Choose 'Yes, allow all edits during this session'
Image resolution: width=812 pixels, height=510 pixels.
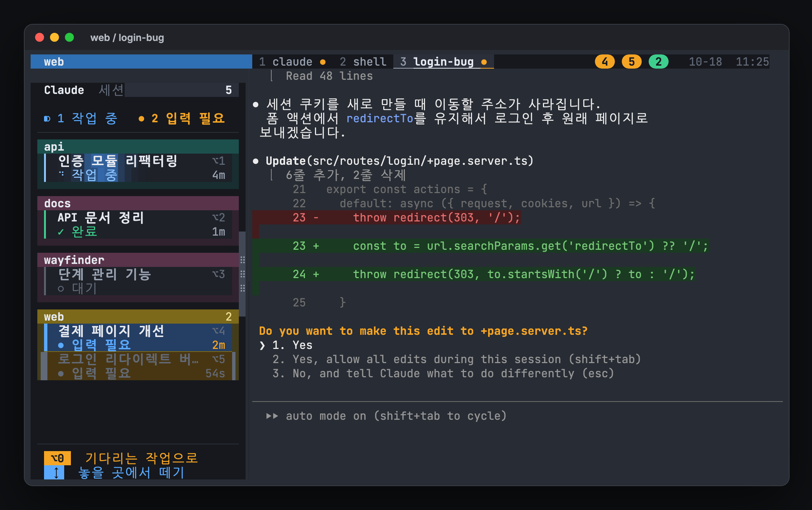(x=457, y=359)
